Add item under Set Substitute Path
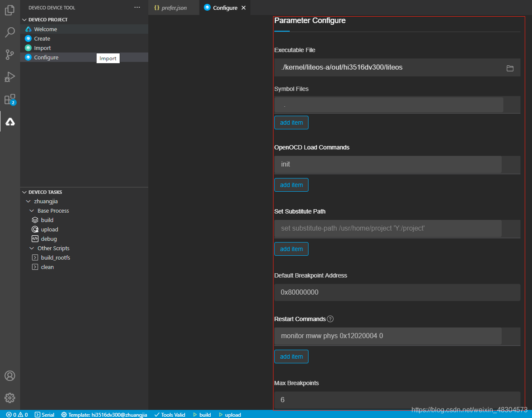The width and height of the screenshot is (532, 418). [291, 249]
